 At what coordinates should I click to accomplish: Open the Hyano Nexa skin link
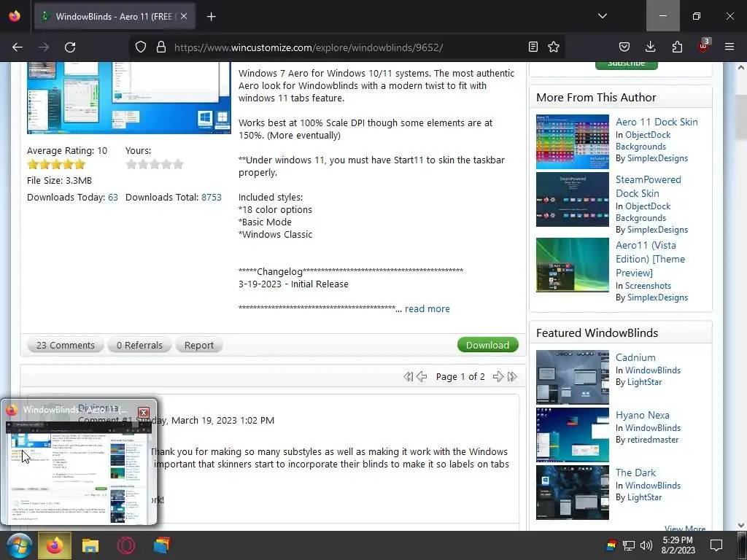pos(642,415)
